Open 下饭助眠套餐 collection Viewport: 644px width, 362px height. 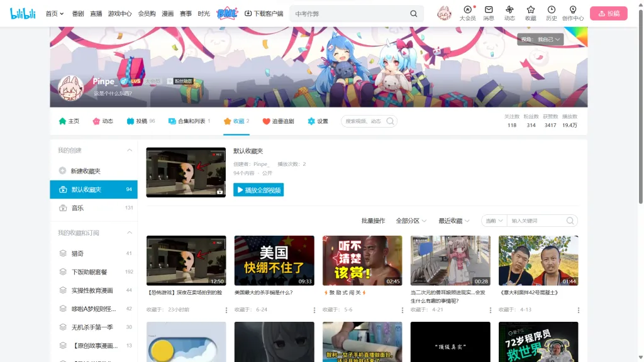(94, 271)
